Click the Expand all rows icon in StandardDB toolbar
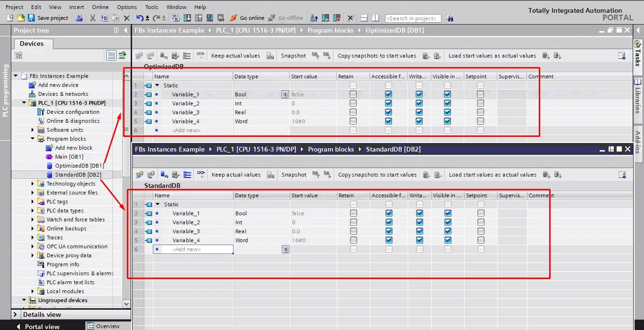Image resolution: width=644 pixels, height=330 pixels. pyautogui.click(x=187, y=175)
